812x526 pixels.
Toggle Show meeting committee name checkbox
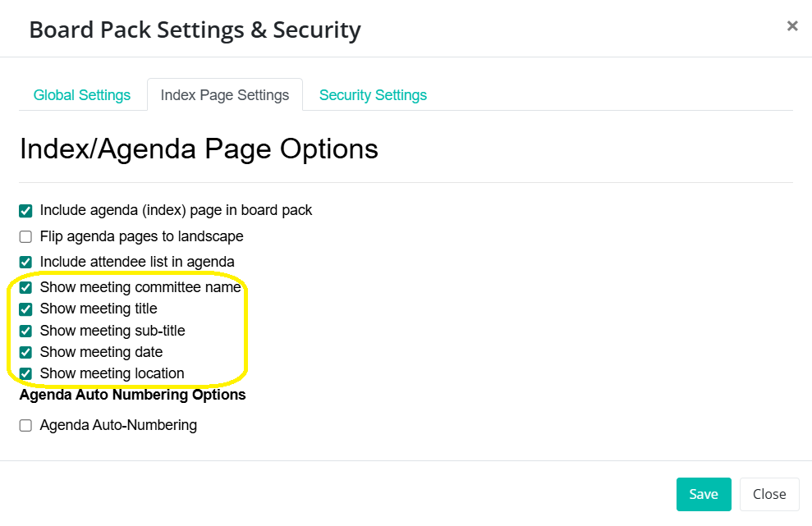coord(25,288)
